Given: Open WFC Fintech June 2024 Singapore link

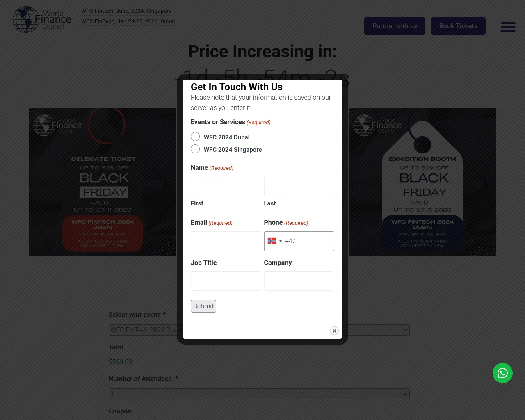Looking at the screenshot, I should pos(126,11).
